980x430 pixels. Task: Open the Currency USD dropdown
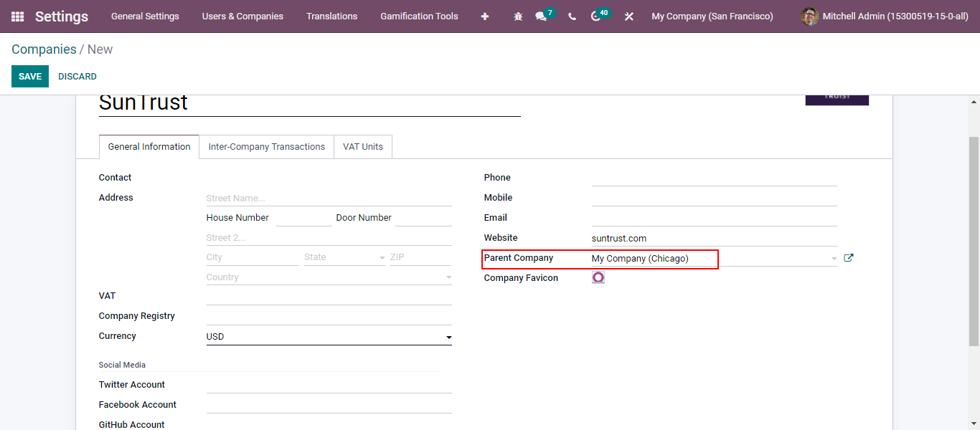[329, 337]
